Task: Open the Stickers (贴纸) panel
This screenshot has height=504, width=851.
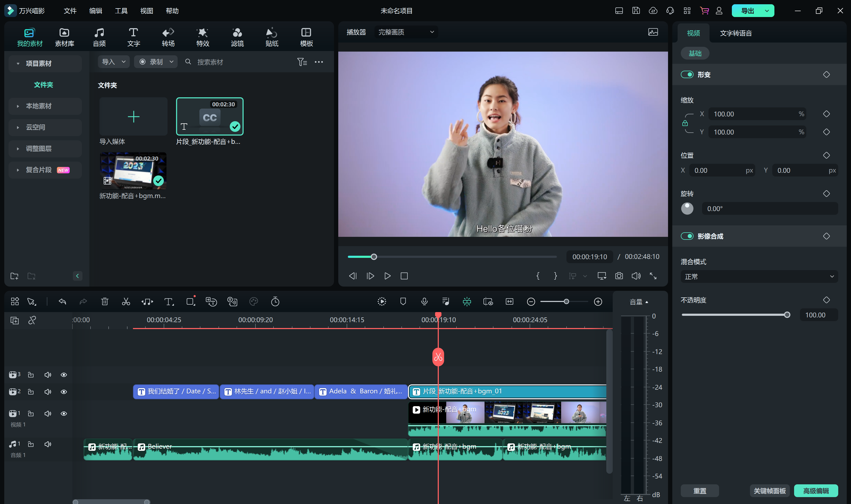Action: (x=272, y=37)
